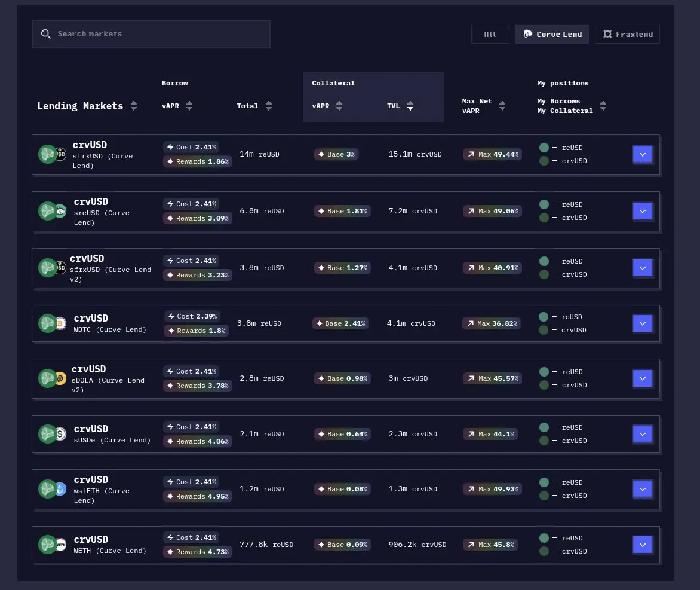This screenshot has width=700, height=590.
Task: Click the Max 44.1% badge
Action: (490, 434)
